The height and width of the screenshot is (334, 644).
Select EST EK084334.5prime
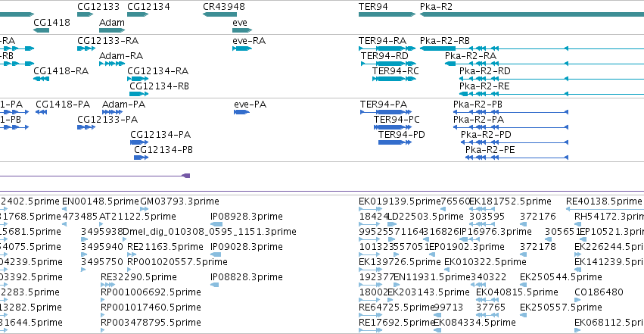pos(437,330)
